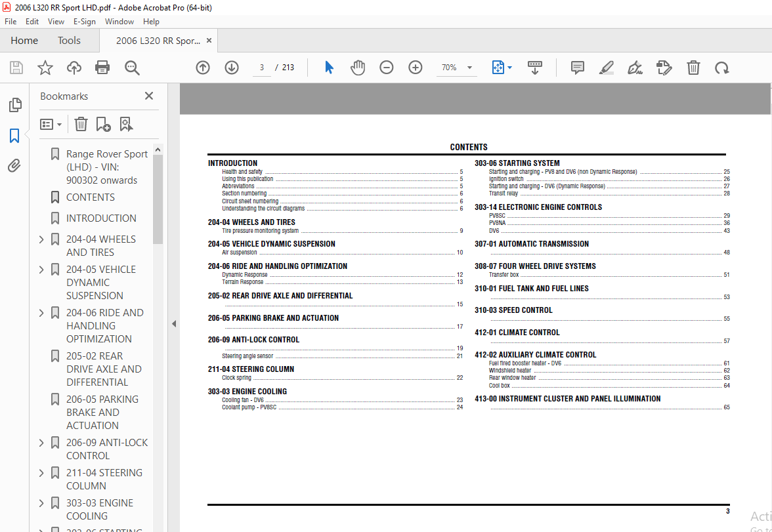Click the Save file icon
772x532 pixels.
[16, 68]
